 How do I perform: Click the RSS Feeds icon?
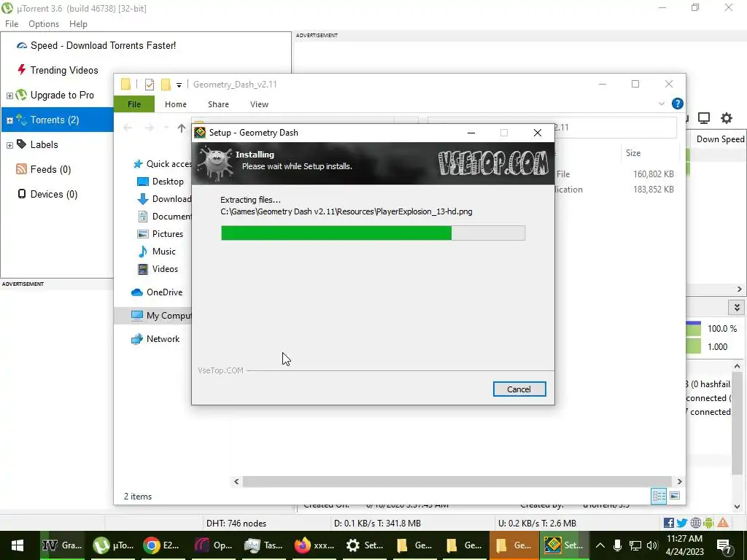(21, 169)
